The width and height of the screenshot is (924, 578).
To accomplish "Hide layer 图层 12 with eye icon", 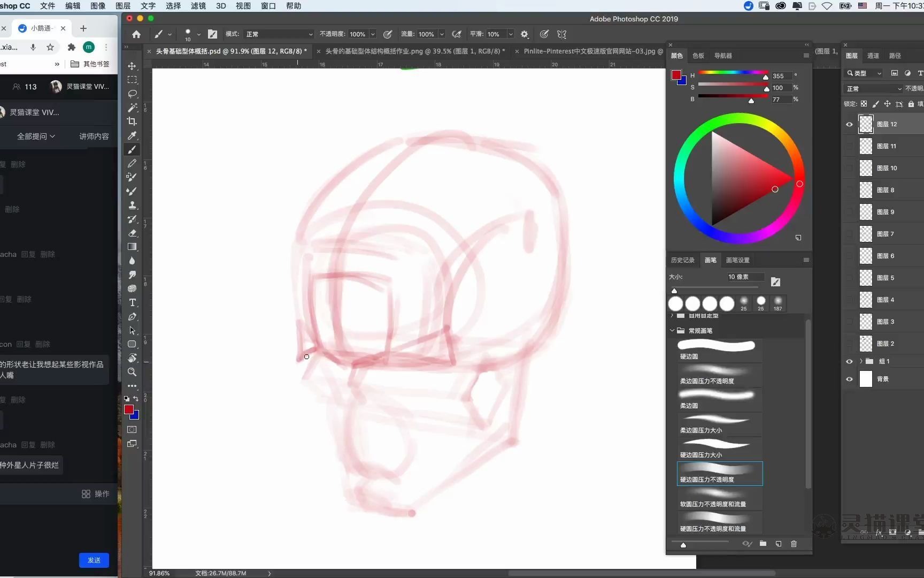I will coord(849,124).
